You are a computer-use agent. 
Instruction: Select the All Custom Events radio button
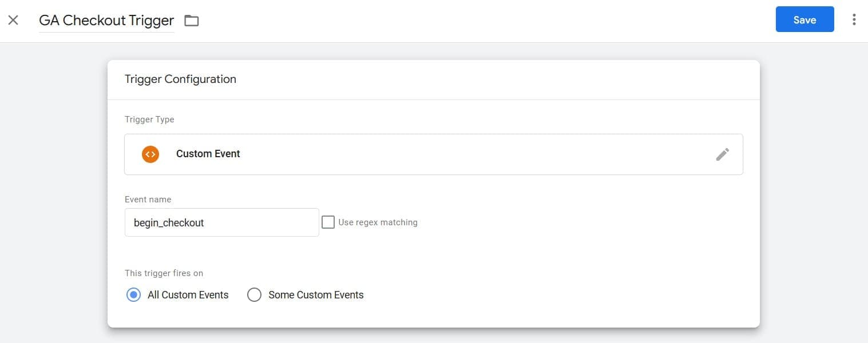[133, 294]
